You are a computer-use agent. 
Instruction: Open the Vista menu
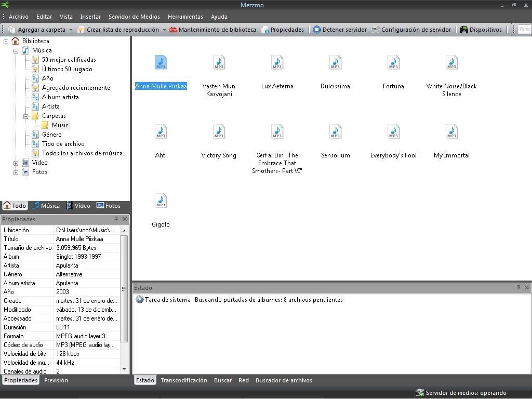click(66, 17)
